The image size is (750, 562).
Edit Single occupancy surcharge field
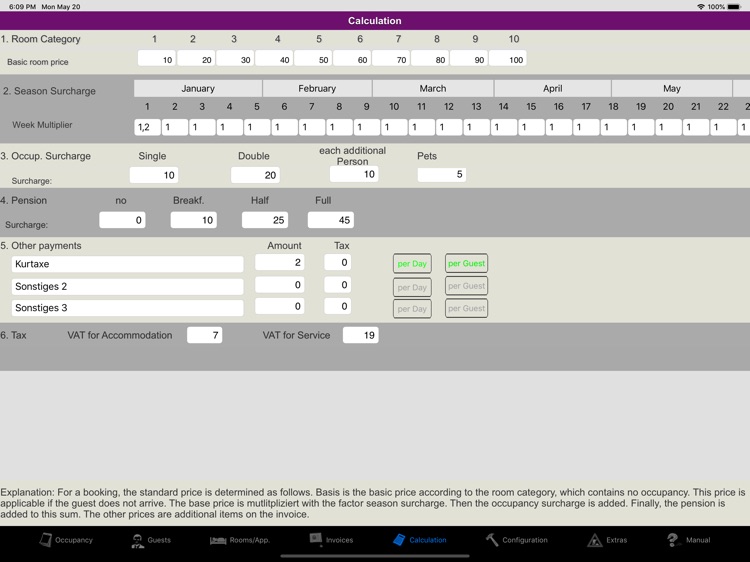(154, 175)
